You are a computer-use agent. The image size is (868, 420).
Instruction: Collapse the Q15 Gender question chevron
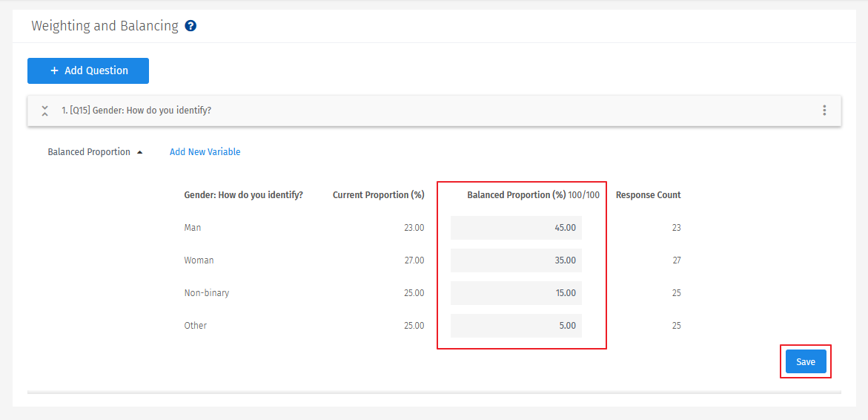point(45,111)
